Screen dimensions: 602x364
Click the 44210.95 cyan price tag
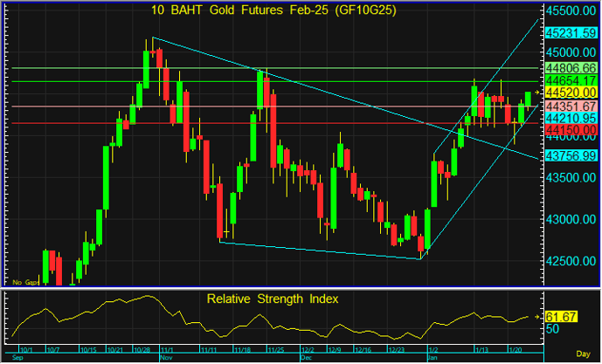(x=571, y=117)
